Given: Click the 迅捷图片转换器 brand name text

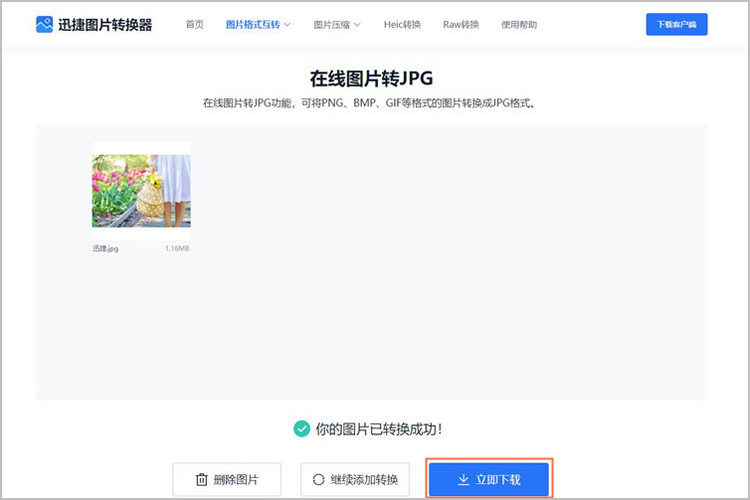Looking at the screenshot, I should 105,24.
